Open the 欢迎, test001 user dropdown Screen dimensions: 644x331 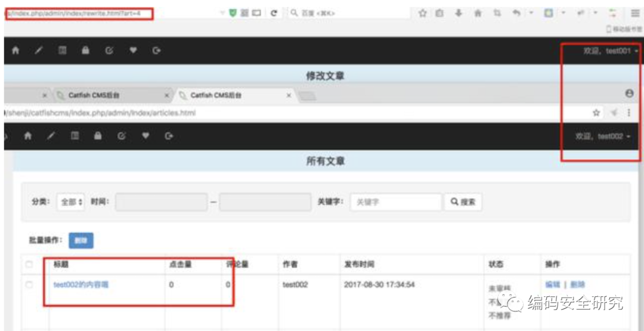point(611,51)
